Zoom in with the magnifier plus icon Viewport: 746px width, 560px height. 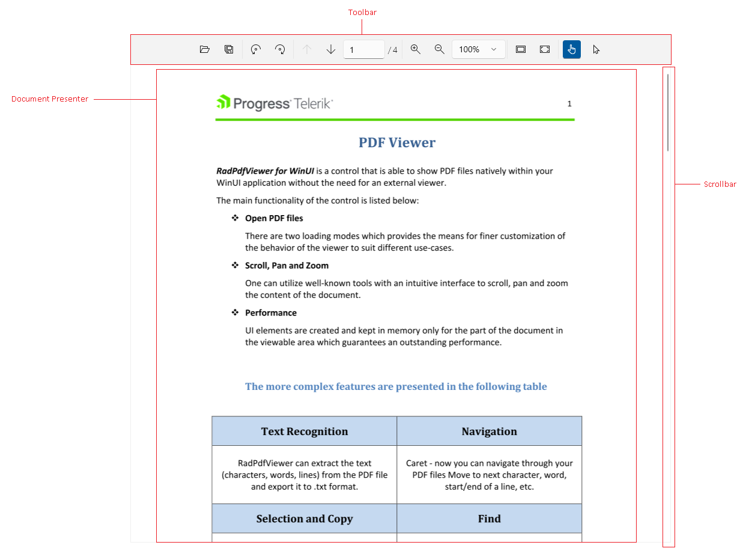pos(415,49)
